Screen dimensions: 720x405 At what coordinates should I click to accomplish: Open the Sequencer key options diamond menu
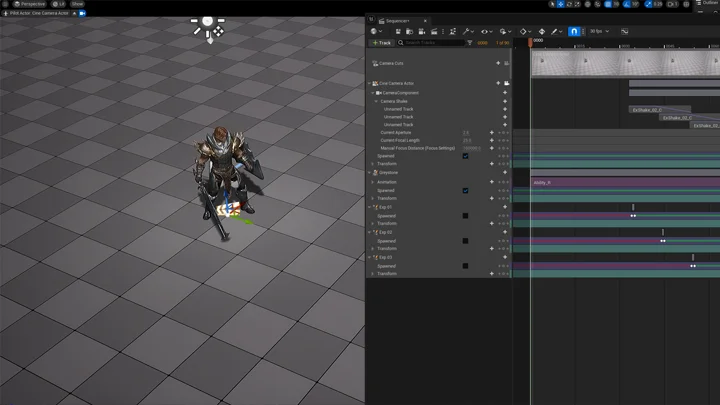coord(525,31)
